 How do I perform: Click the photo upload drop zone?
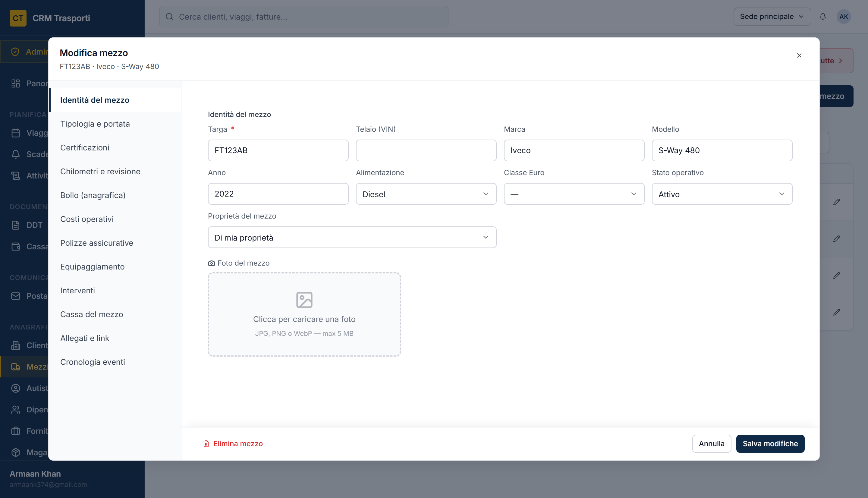(x=304, y=314)
